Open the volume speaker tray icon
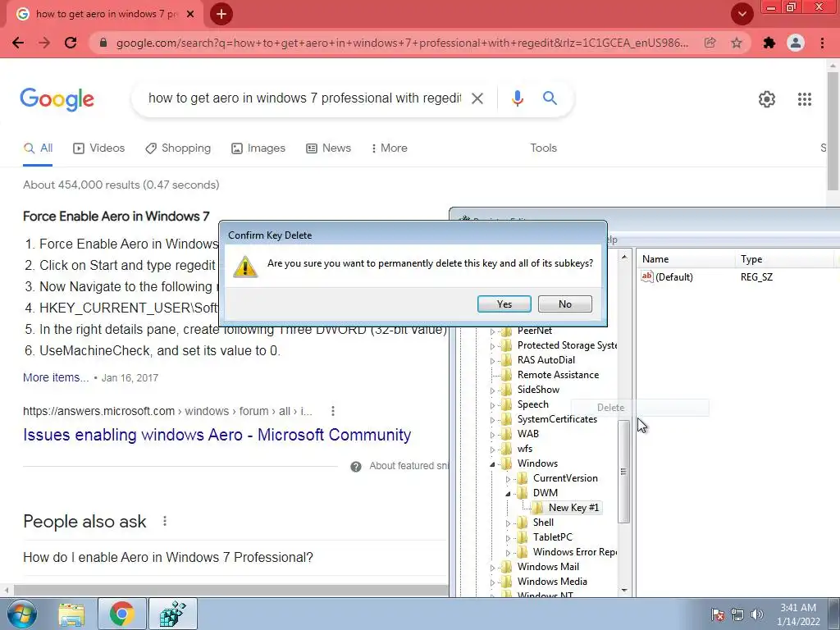Viewport: 840px width, 630px height. point(756,614)
